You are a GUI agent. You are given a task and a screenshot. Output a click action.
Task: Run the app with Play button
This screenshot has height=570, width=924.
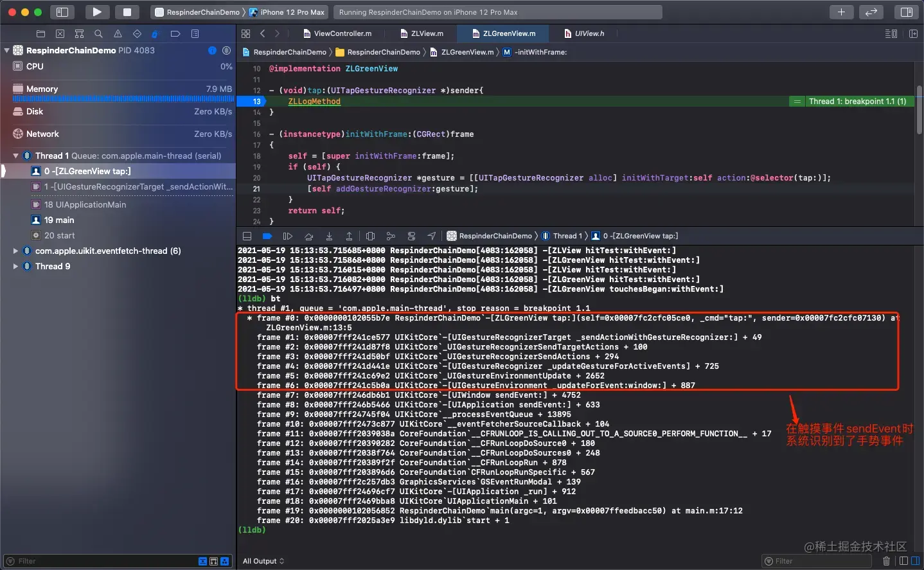96,12
